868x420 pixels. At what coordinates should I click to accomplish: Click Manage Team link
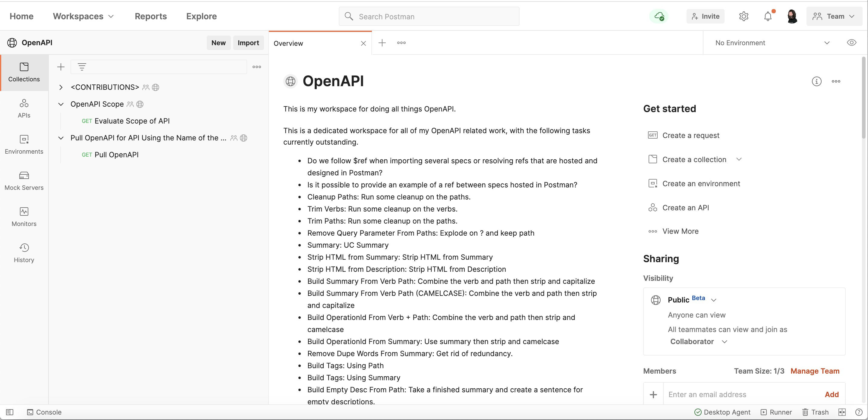point(815,371)
